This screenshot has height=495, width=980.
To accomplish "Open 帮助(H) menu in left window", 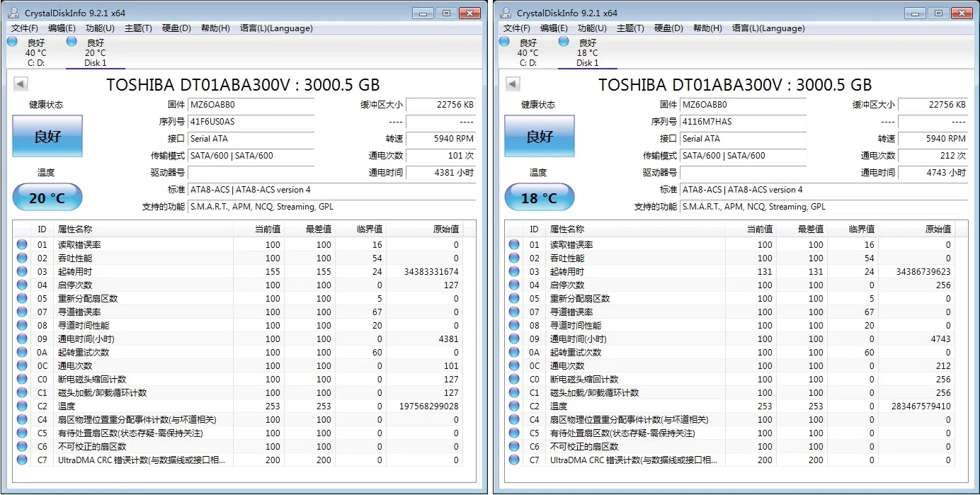I will coord(215,28).
